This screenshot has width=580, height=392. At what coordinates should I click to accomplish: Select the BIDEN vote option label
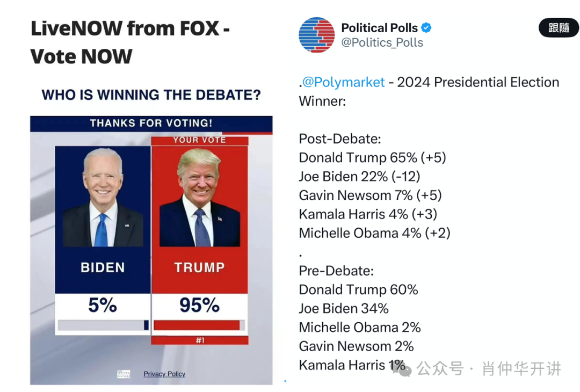[x=103, y=267]
